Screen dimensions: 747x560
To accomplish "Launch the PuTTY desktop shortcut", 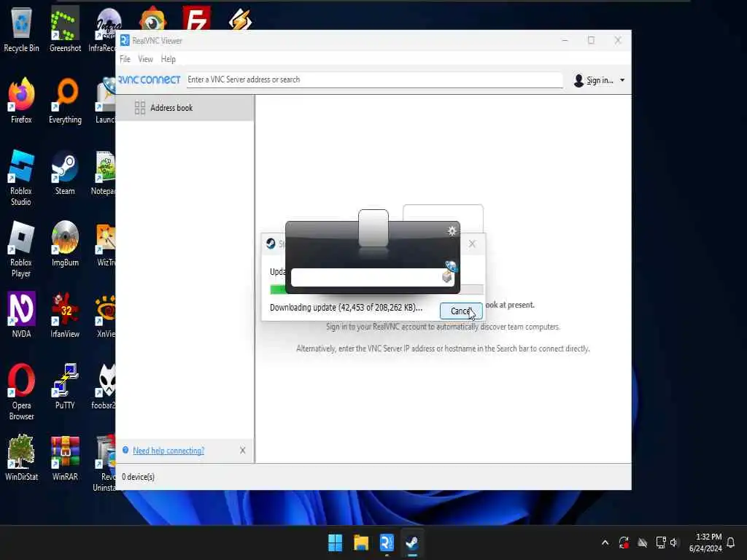I will tap(65, 386).
